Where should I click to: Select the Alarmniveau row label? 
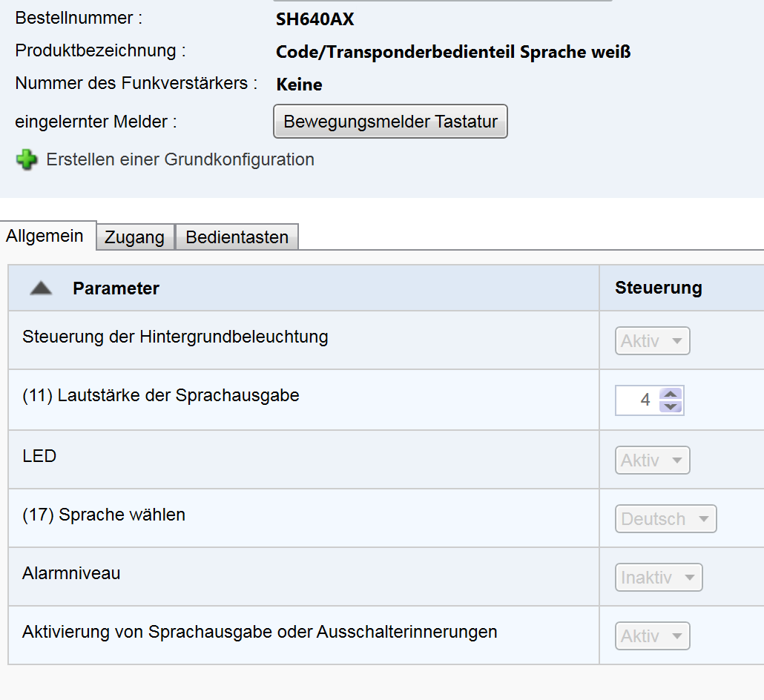tap(71, 573)
